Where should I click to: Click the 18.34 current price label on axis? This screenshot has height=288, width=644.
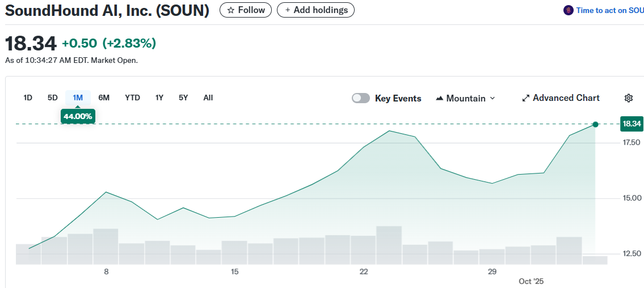631,124
